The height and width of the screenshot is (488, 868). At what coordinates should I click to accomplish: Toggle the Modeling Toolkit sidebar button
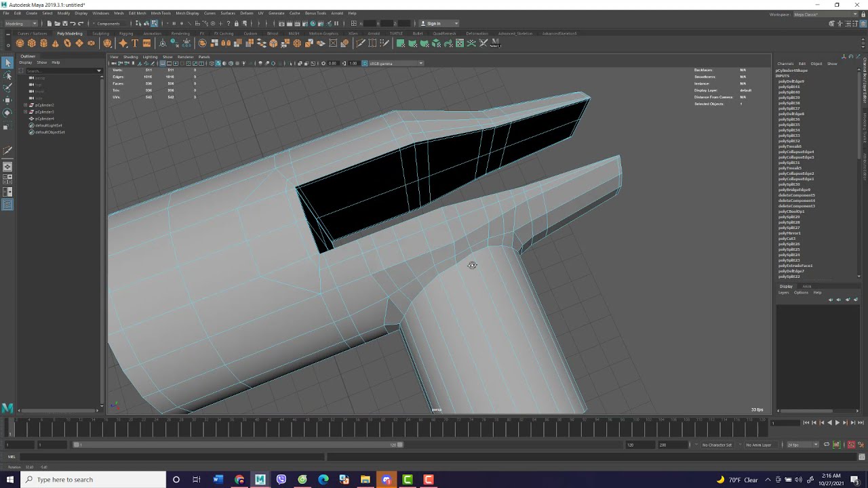pos(832,24)
